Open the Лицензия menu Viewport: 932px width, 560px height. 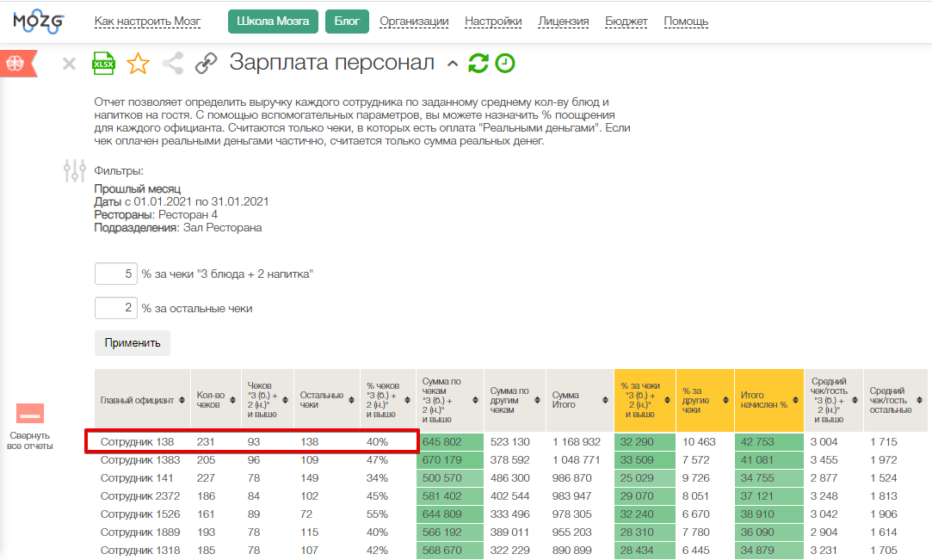coord(564,22)
